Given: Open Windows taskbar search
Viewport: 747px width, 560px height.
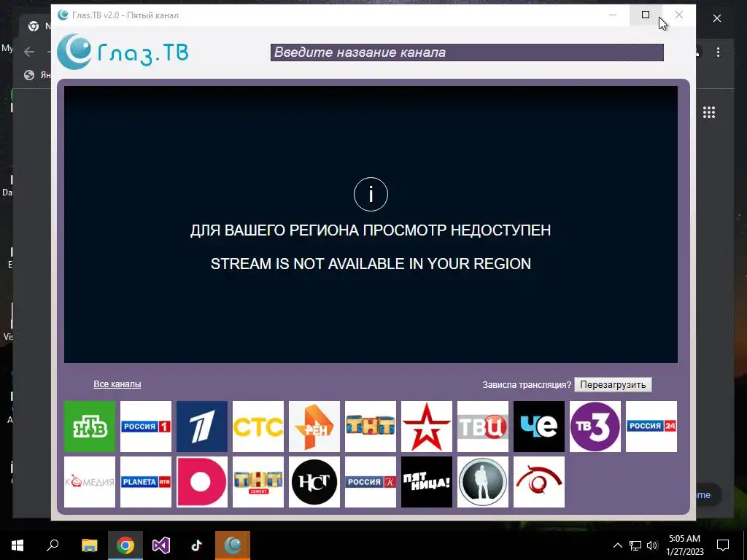Looking at the screenshot, I should 53,545.
